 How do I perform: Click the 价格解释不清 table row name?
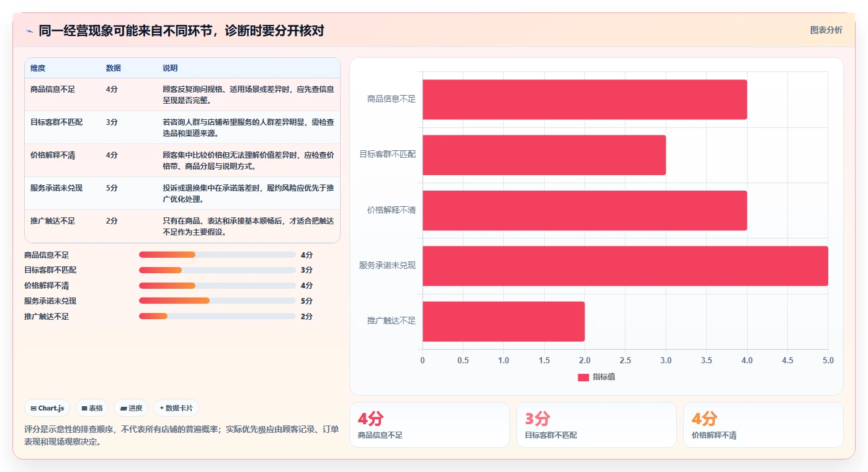(x=53, y=155)
